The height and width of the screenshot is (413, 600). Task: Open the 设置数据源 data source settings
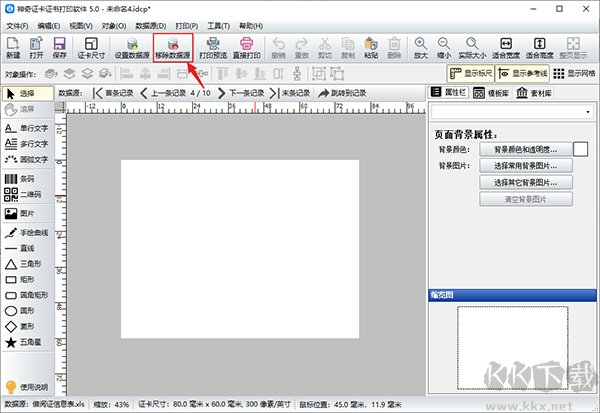click(132, 48)
